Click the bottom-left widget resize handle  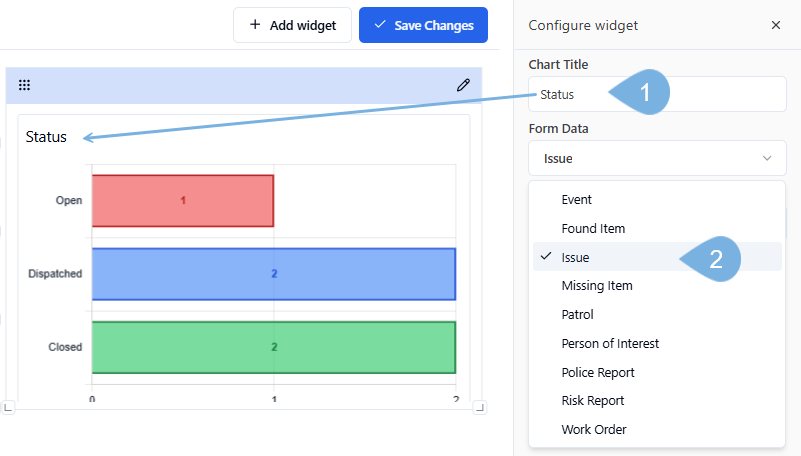pos(8,407)
